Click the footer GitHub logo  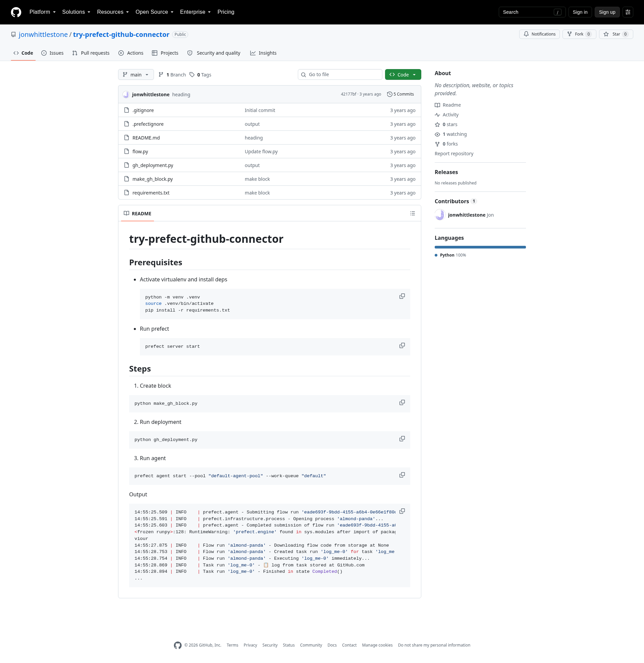click(x=178, y=645)
